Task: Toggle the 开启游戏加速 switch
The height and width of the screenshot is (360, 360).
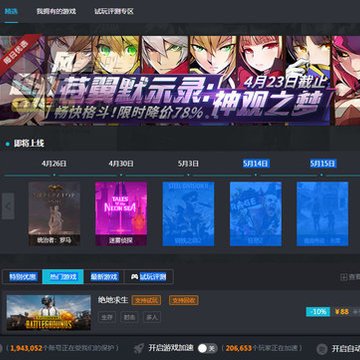Action: [x=207, y=349]
